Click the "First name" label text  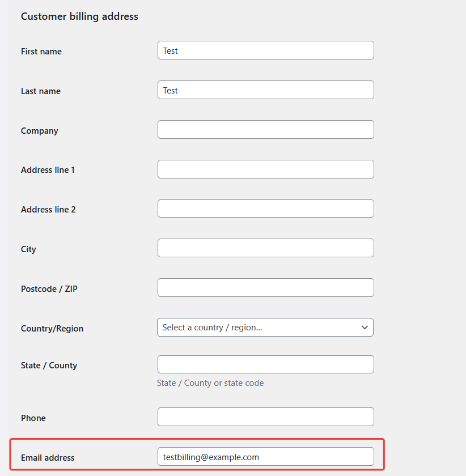pos(41,52)
